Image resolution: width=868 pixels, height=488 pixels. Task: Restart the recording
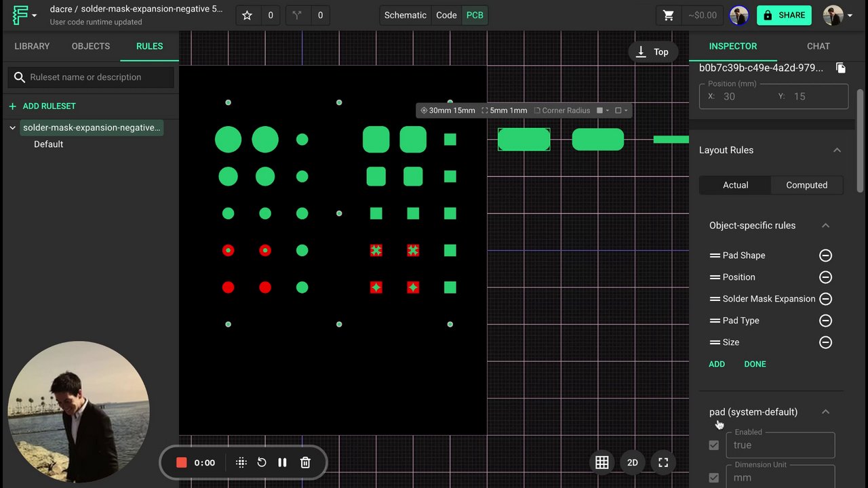pos(262,463)
